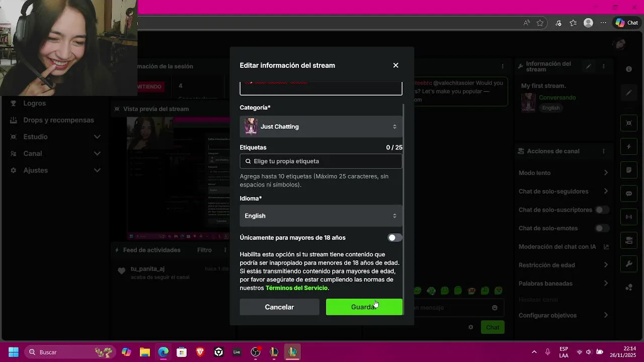Click the lightning bolt icon in right rail
644x362 pixels.
[629, 147]
